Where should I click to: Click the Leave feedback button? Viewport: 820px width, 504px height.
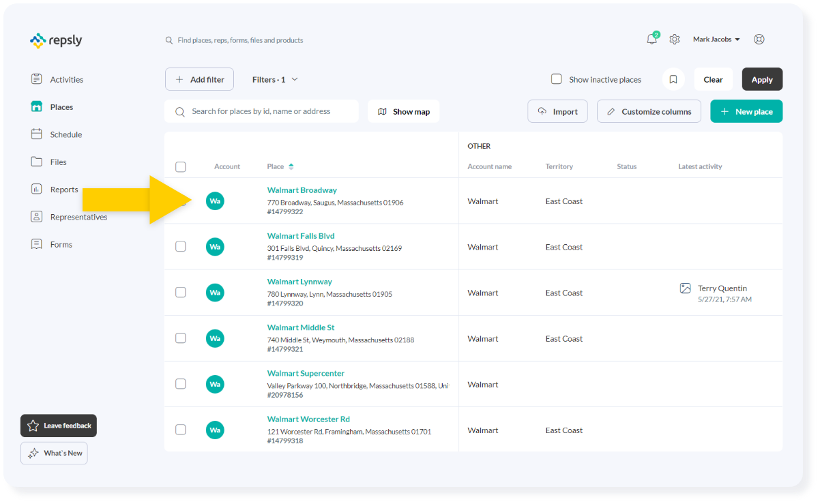[x=59, y=426]
